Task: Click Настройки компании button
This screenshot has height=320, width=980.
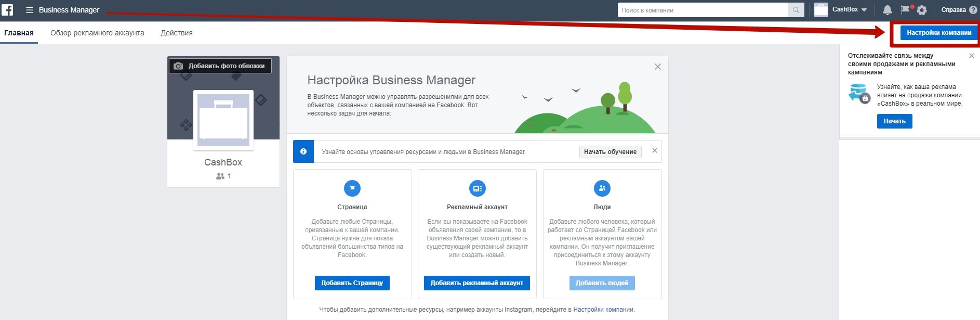Action: [939, 33]
